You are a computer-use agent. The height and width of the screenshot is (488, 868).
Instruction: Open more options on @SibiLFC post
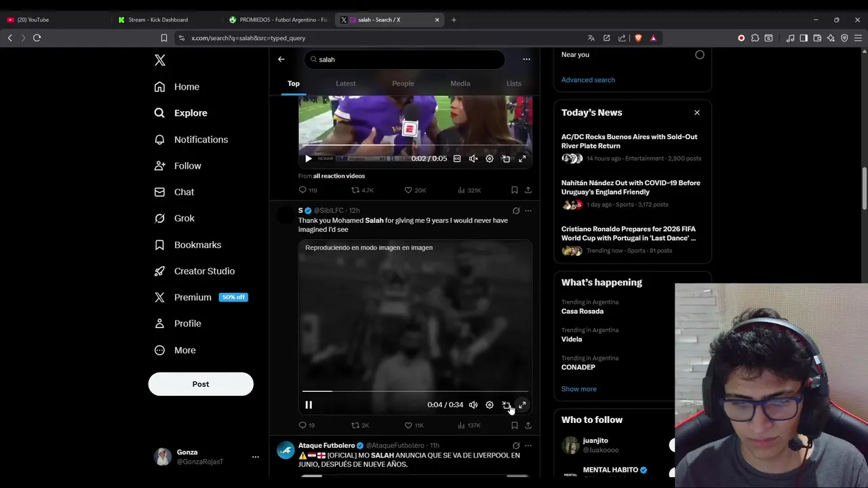[x=528, y=211]
